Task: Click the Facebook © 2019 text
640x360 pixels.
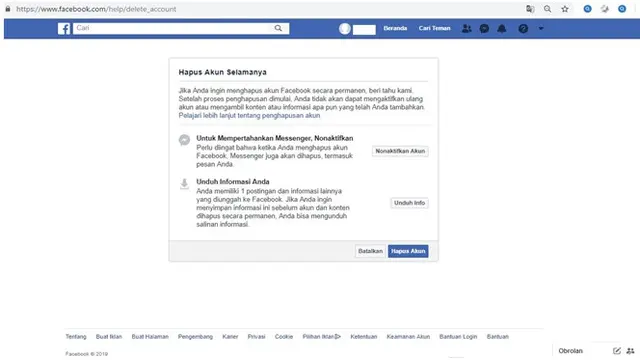Action: 87,354
